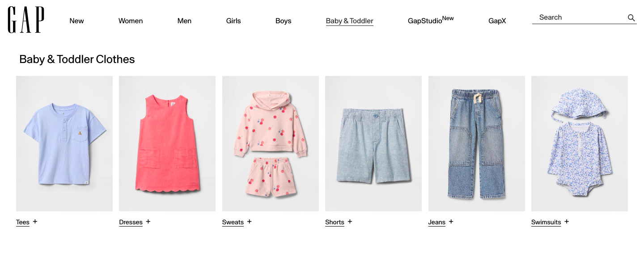
Task: Click the Tees category link
Action: click(x=23, y=222)
